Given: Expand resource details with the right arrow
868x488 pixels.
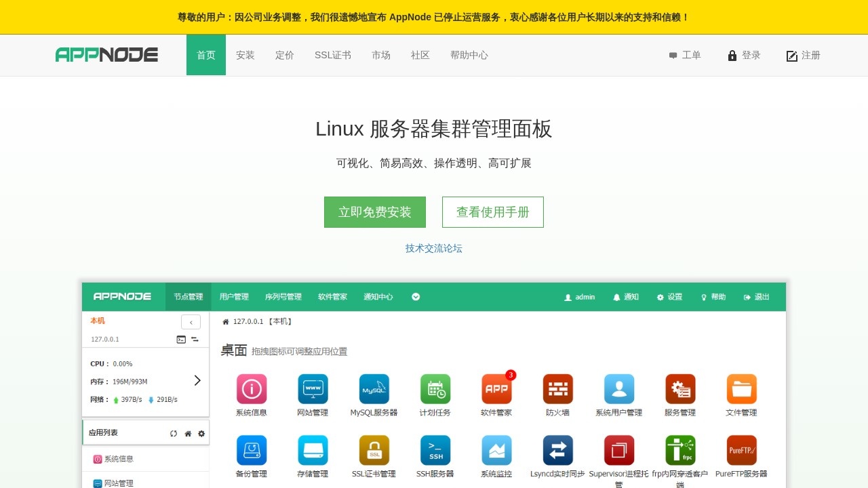Looking at the screenshot, I should coord(197,380).
